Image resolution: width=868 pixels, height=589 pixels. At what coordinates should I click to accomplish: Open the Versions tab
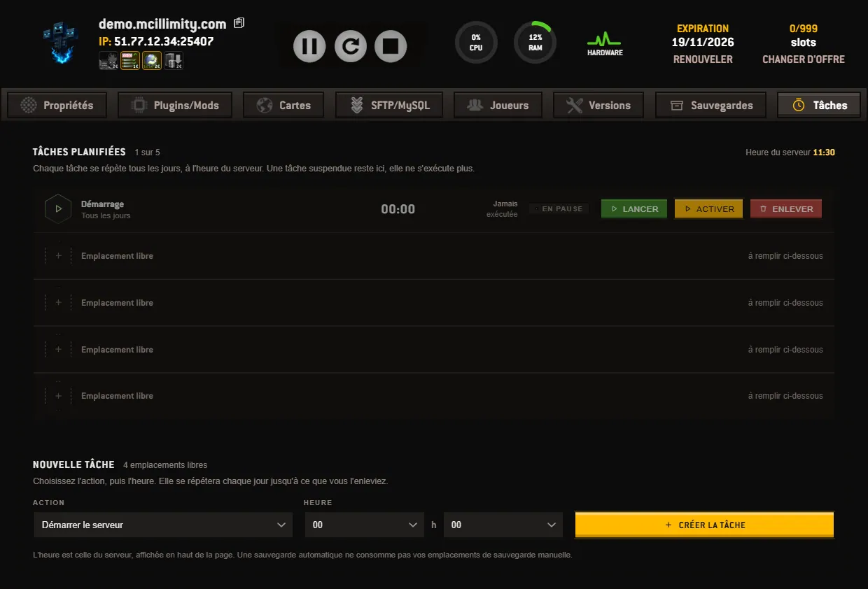(598, 106)
